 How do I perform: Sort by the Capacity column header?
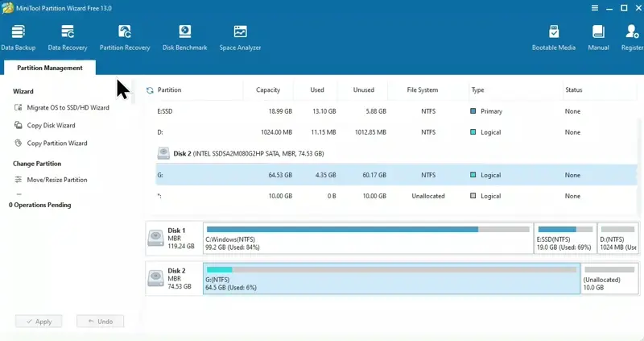268,89
